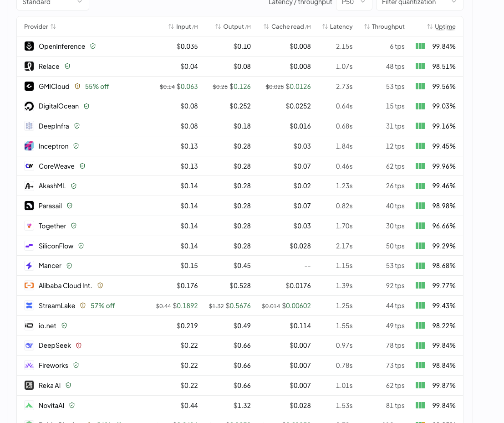Screen dimensions: 504x423
Task: Click the Alibaba Cloud Int. logo
Action: pos(29,286)
